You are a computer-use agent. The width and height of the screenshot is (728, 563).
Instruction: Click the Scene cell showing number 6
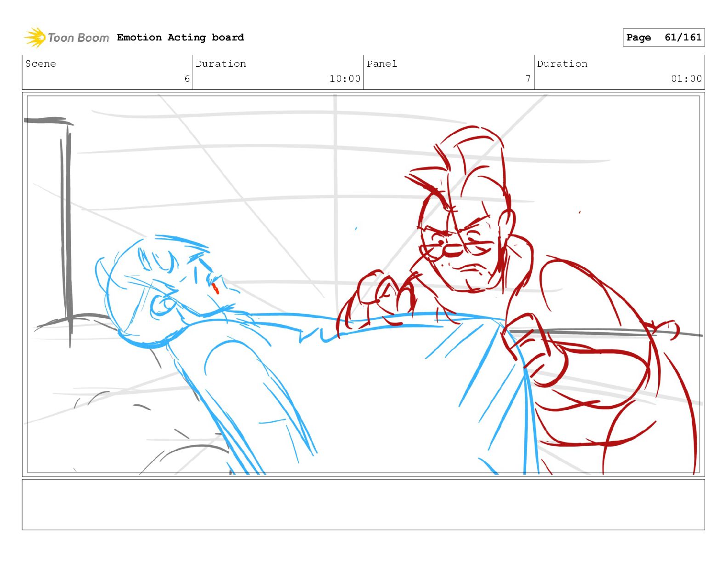pyautogui.click(x=108, y=72)
